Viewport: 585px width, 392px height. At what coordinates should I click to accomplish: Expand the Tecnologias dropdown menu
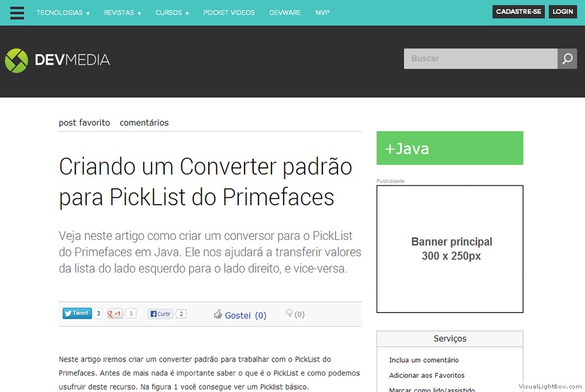point(63,13)
